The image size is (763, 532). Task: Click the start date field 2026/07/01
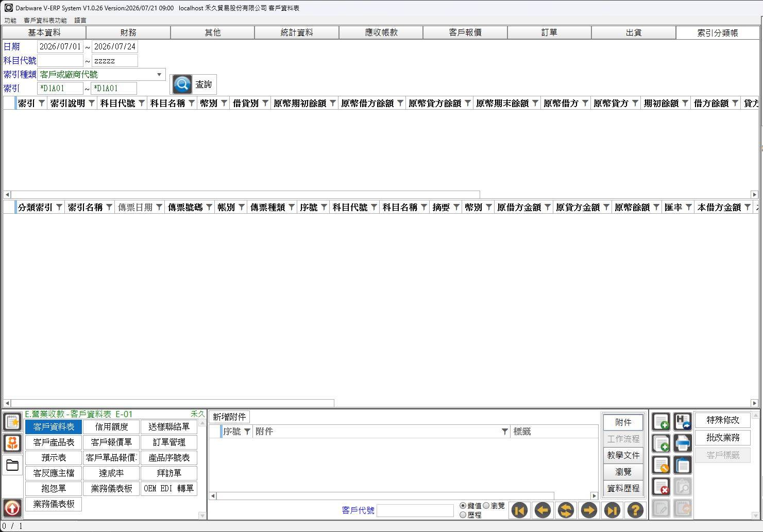60,46
